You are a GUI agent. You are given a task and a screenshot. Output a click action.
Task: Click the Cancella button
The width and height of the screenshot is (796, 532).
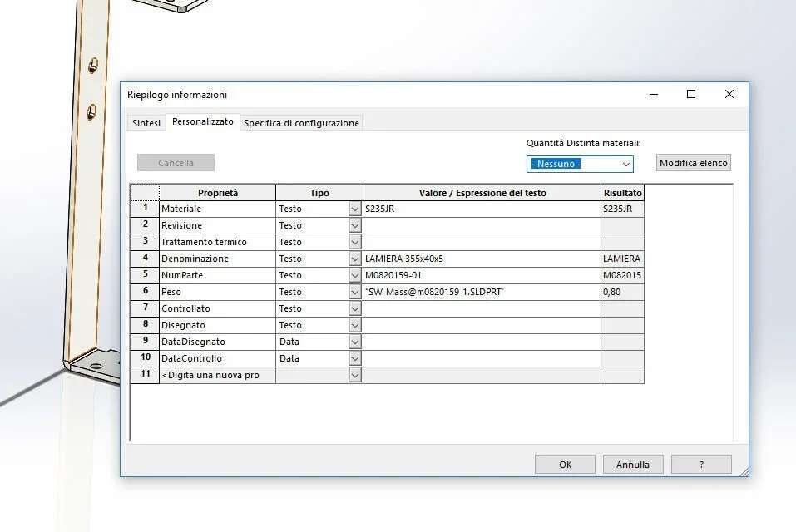pos(176,163)
